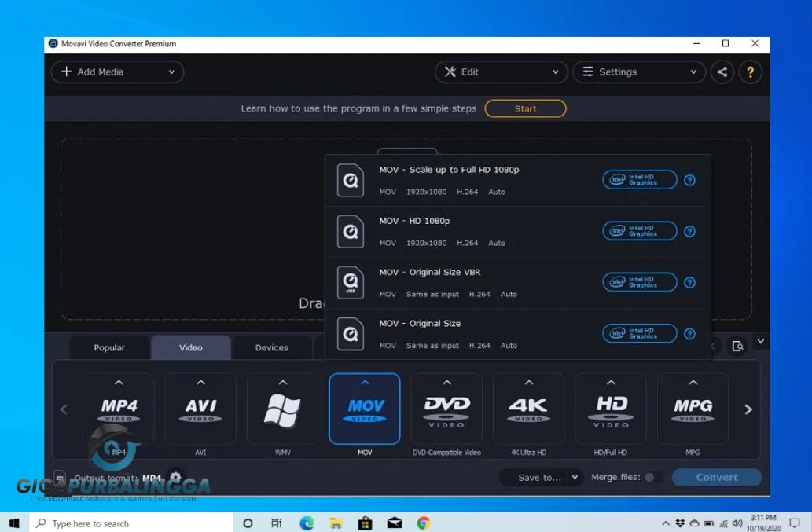Select the AVI video format tile
Screen dimensions: 812x532
(x=200, y=409)
